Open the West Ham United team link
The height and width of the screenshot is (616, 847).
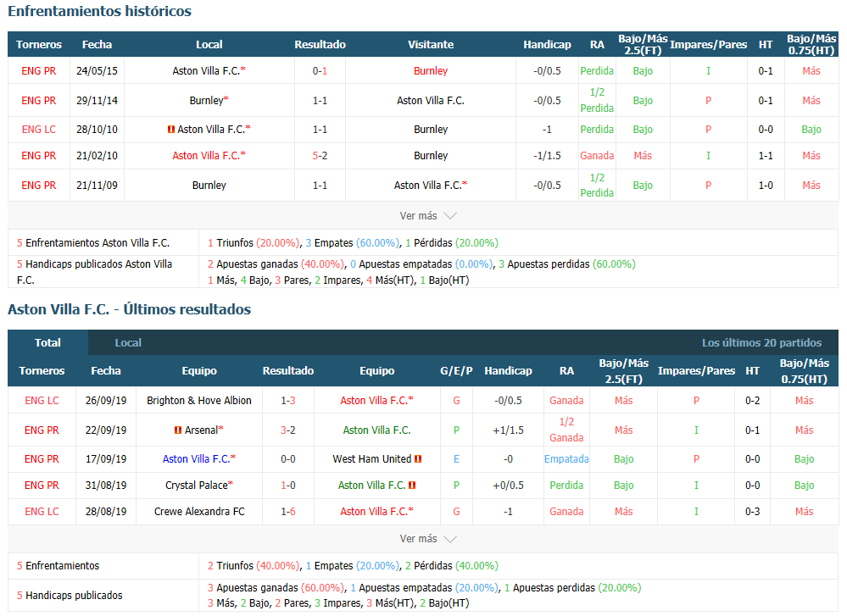tap(371, 459)
